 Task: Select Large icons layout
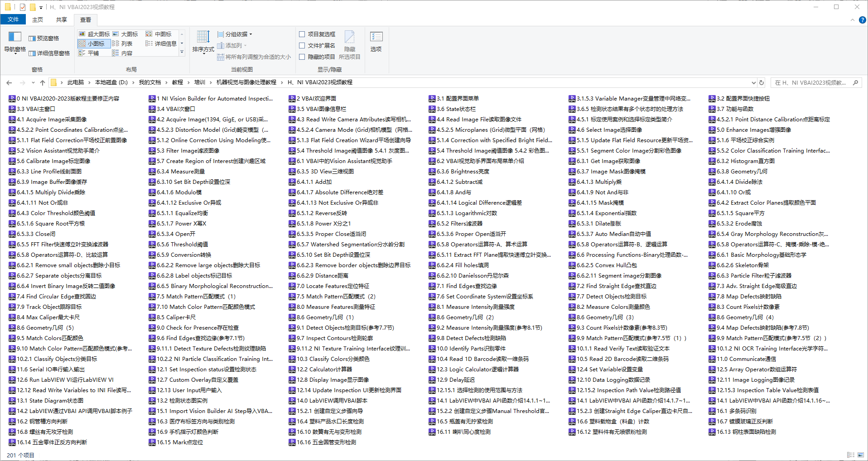coord(125,34)
